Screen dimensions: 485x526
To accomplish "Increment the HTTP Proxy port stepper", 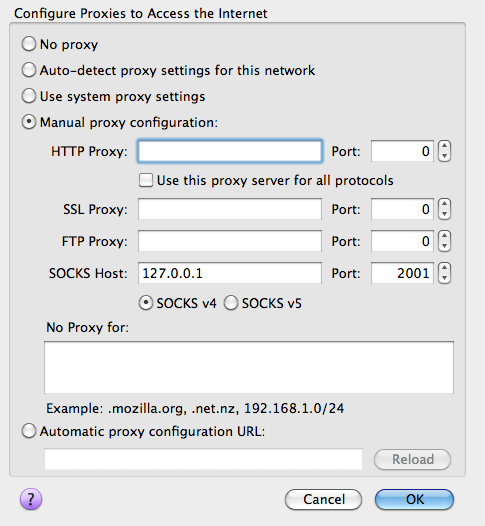I will pyautogui.click(x=444, y=146).
